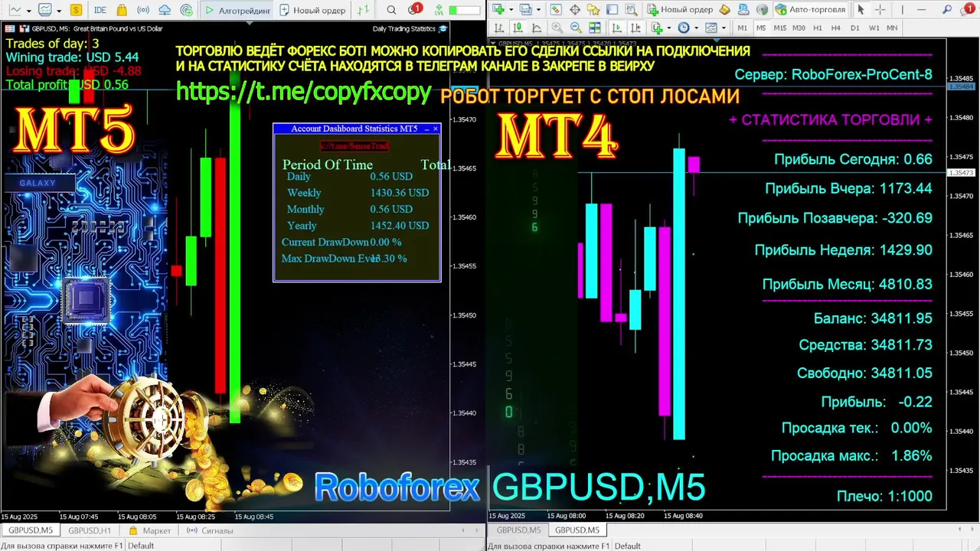Select the horizontal line tool in MT4
The image size is (980, 551).
coord(921,10)
